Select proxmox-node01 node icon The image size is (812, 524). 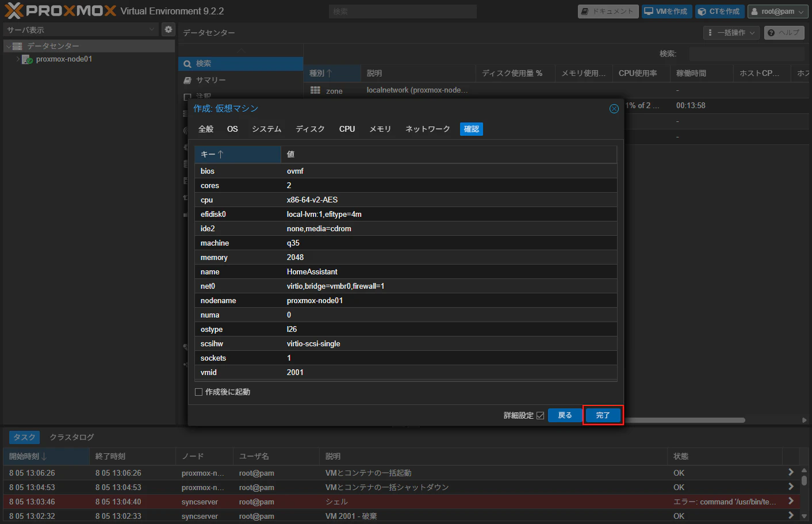coord(27,59)
